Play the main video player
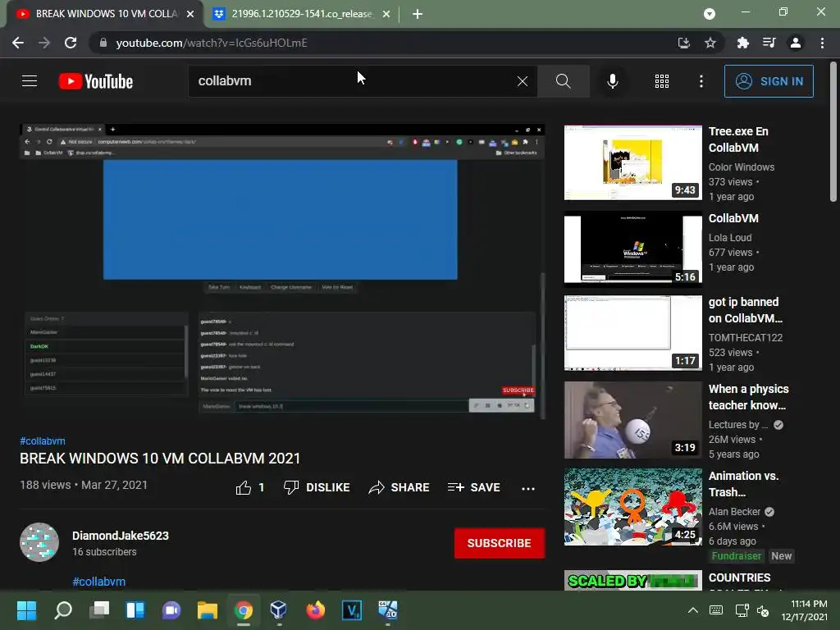This screenshot has height=630, width=840. tap(282, 272)
